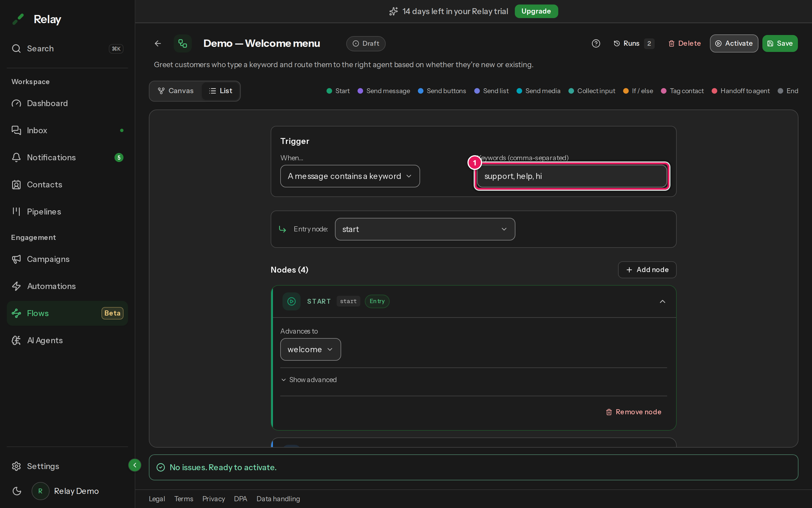
Task: Click the green Start legend dot
Action: tap(329, 91)
